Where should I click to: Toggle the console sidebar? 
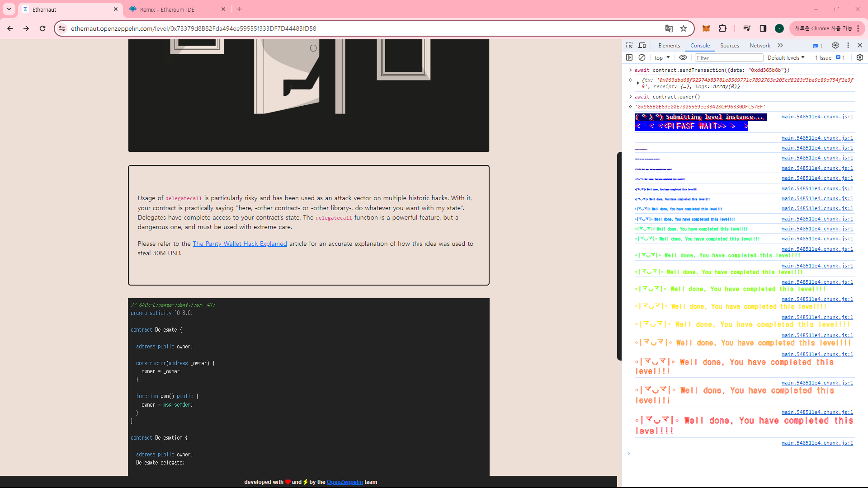(629, 57)
